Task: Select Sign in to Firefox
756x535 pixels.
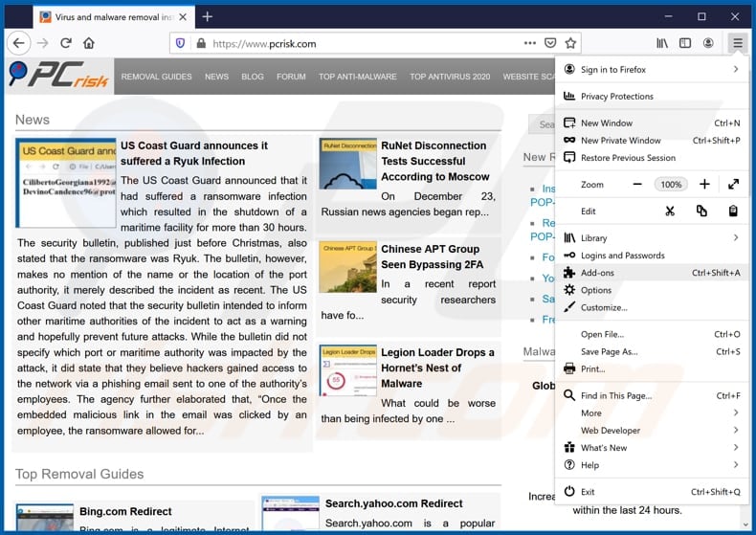Action: pos(652,70)
